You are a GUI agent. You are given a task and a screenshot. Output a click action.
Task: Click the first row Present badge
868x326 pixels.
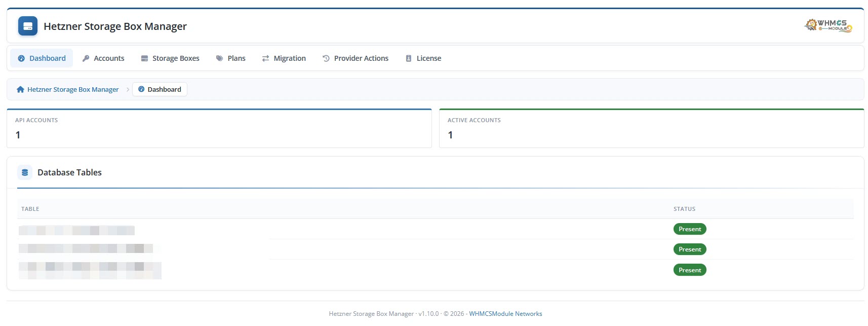(x=690, y=229)
